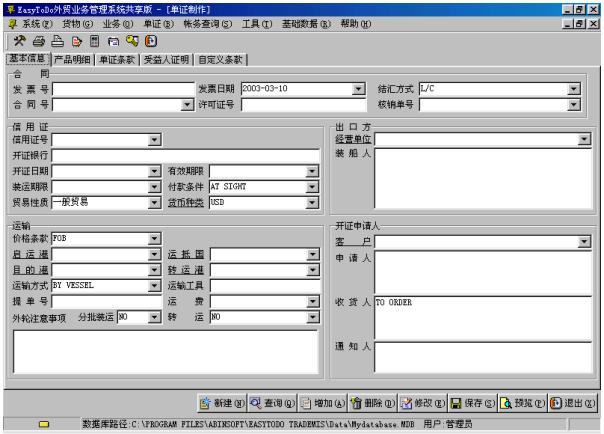Open the 基础数据(R) menu
The width and height of the screenshot is (604, 434).
pyautogui.click(x=306, y=24)
